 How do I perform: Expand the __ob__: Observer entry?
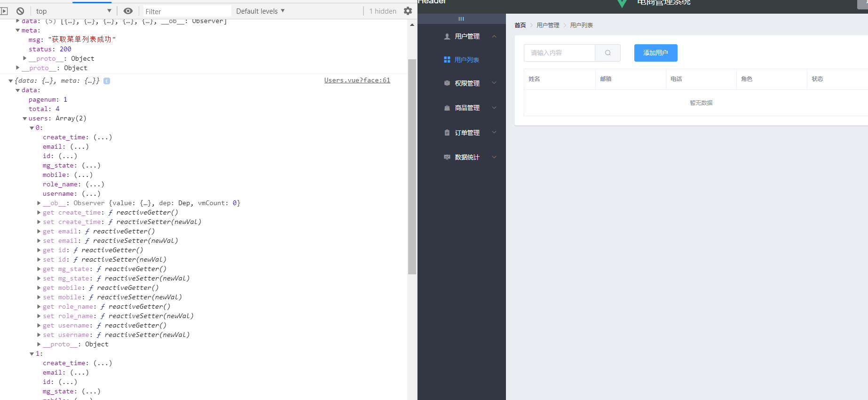click(39, 203)
